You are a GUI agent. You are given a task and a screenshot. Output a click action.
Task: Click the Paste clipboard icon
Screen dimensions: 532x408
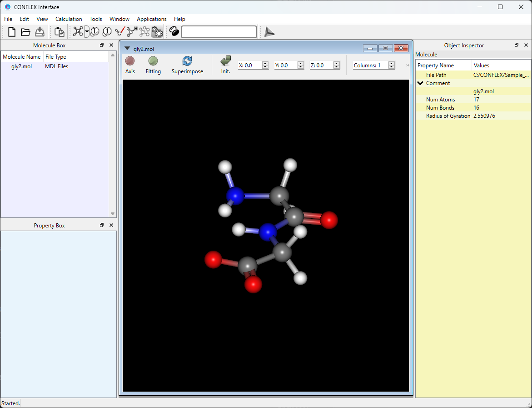(59, 32)
